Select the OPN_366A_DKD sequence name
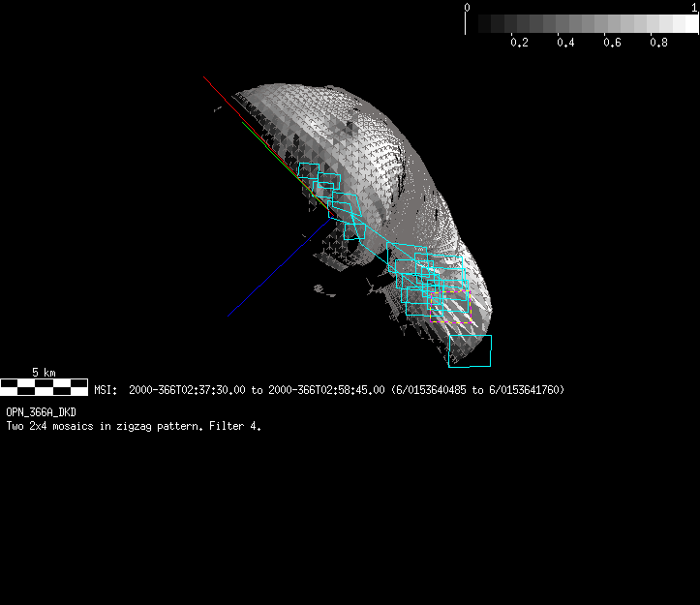 (x=41, y=412)
